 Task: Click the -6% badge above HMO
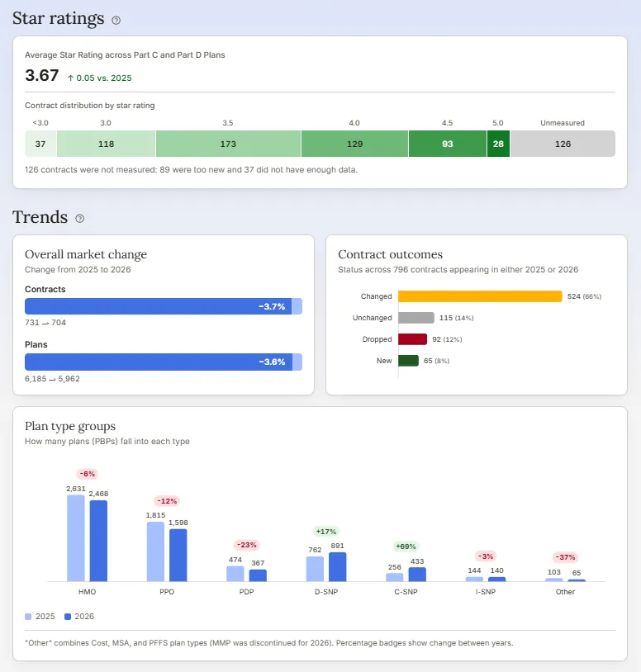87,474
